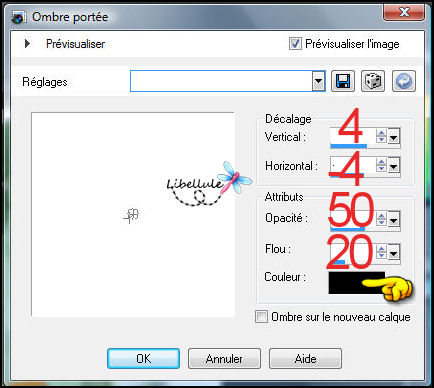The height and width of the screenshot is (388, 434).
Task: Confirm the drop shadow with OK
Action: (x=143, y=359)
